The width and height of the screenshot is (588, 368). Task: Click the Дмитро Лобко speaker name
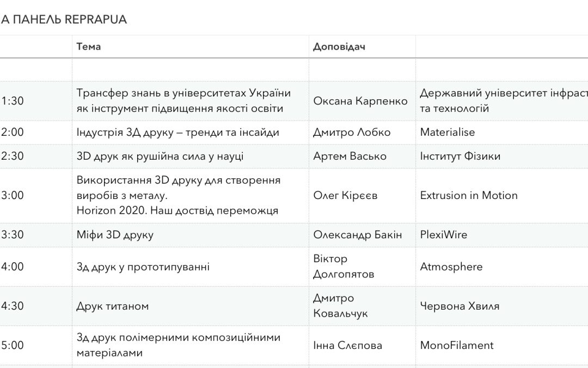(352, 132)
